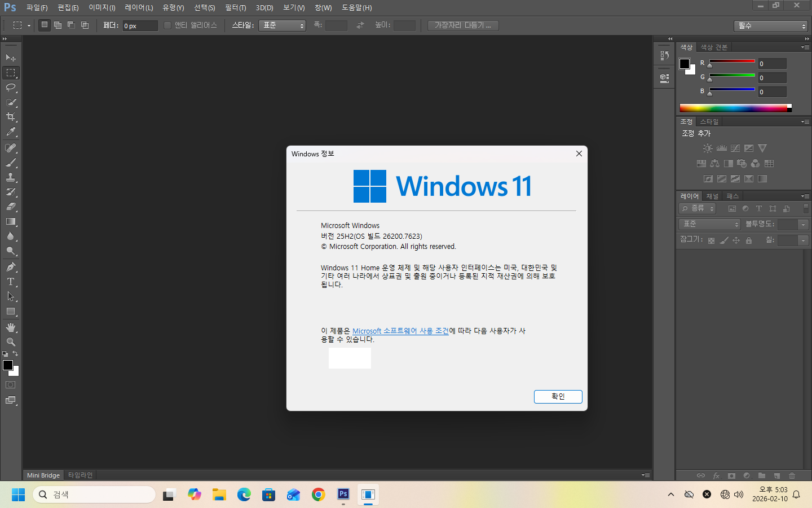
Task: Open the 필터(T) menu
Action: [x=235, y=8]
